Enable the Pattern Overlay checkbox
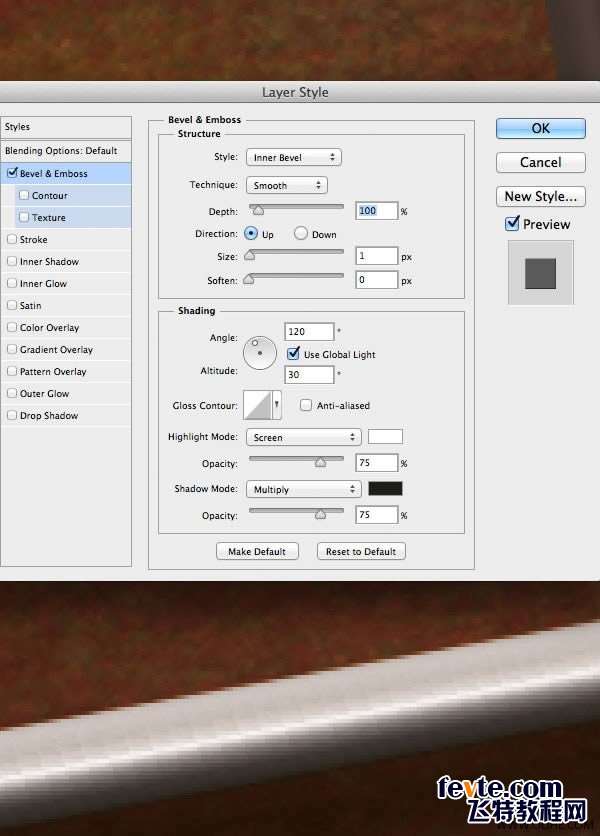 (x=12, y=371)
